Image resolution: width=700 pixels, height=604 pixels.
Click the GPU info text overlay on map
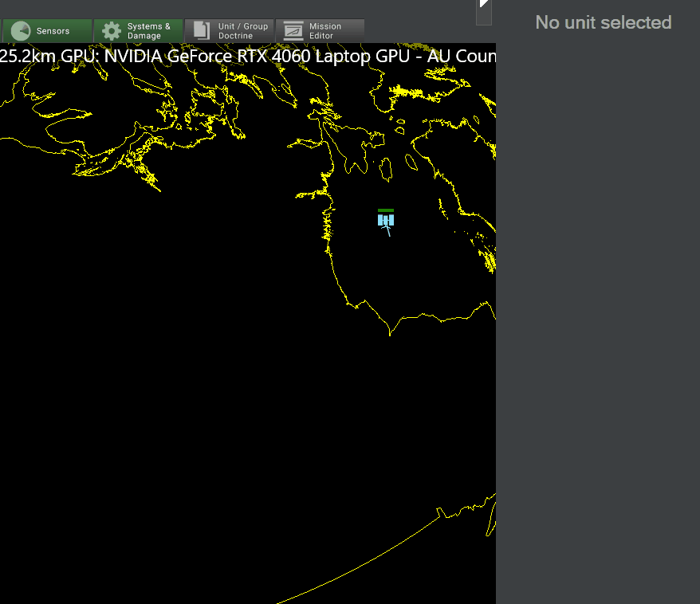248,57
